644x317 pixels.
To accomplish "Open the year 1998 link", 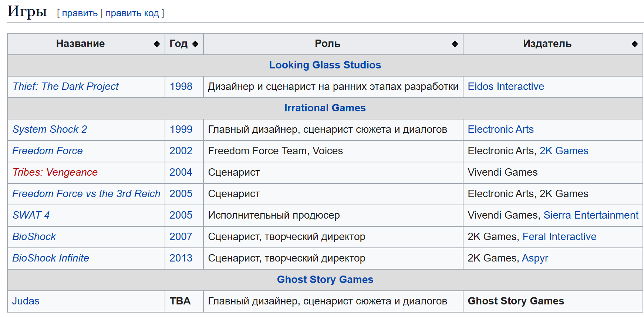I will click(x=181, y=87).
